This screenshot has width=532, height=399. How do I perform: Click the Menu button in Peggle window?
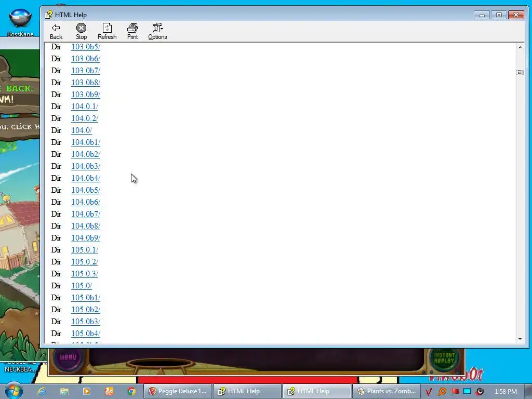(x=68, y=357)
